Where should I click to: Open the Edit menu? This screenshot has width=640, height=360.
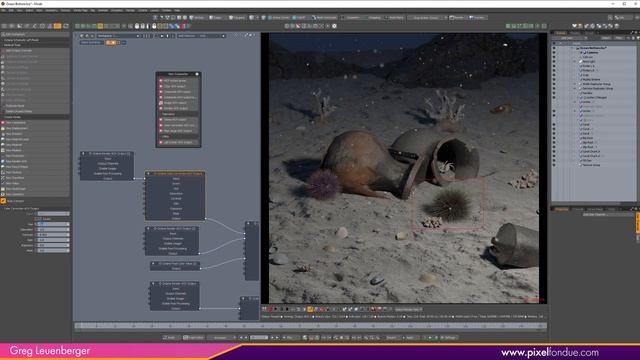coord(11,10)
